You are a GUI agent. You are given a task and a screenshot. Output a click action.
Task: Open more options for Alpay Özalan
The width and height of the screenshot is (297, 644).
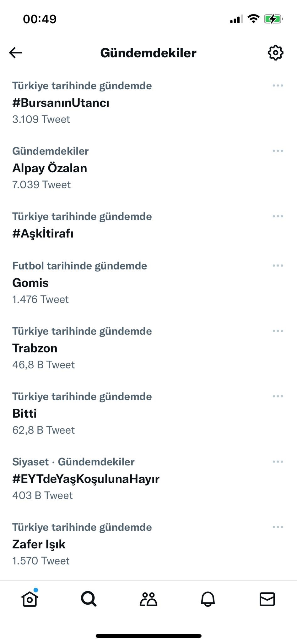click(278, 151)
